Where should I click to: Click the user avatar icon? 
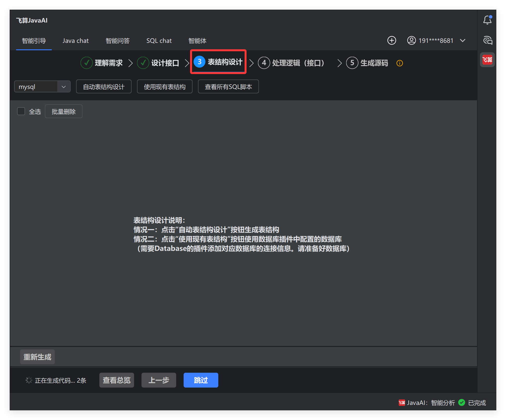(411, 41)
